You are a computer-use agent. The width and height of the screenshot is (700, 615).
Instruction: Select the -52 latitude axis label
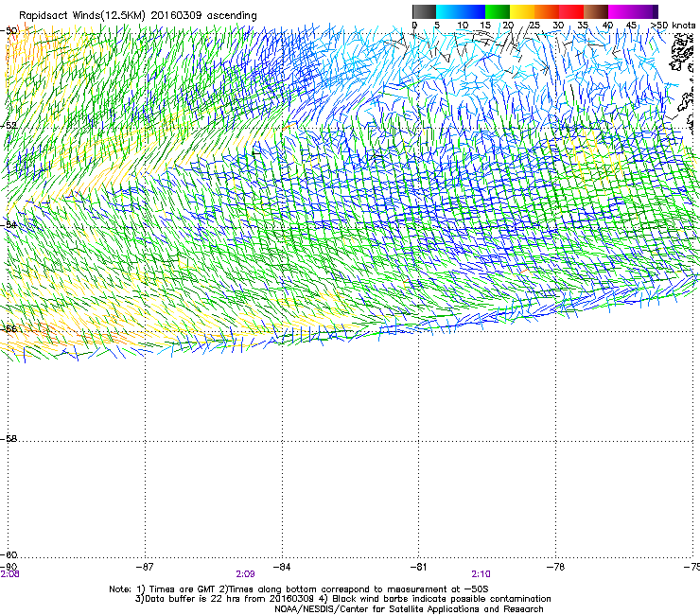[x=9, y=126]
